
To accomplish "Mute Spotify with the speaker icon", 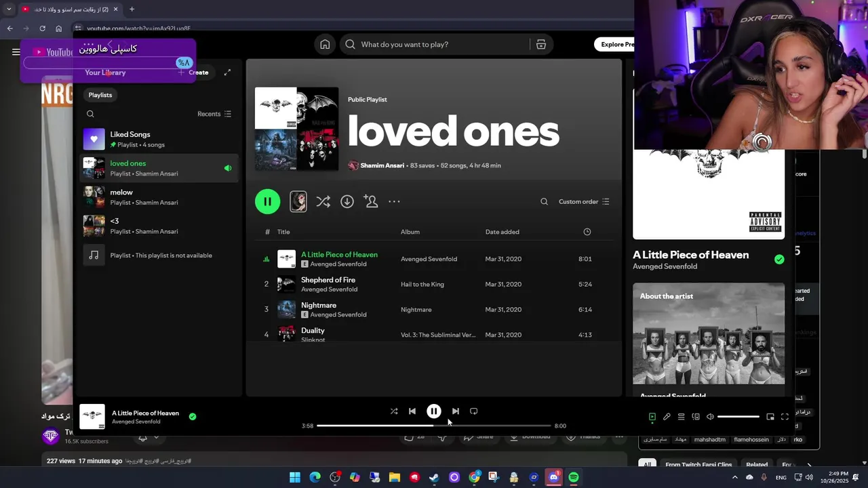I will (x=710, y=417).
